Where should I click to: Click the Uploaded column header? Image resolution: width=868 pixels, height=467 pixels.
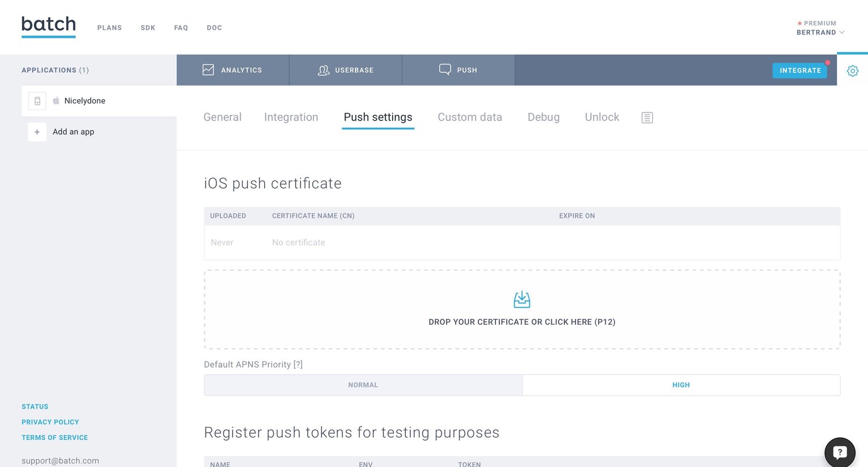[x=228, y=216]
